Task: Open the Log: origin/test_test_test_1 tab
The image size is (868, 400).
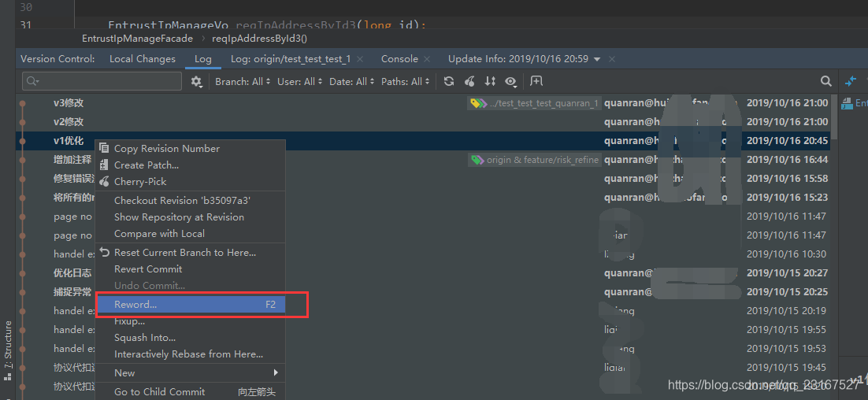Action: pos(291,58)
